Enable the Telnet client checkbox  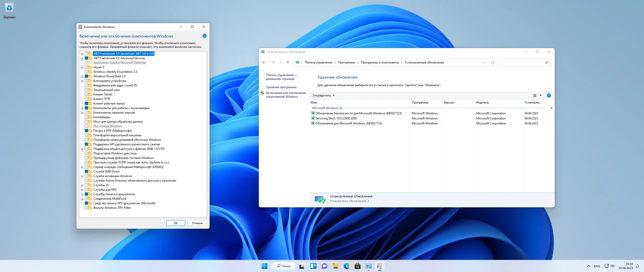point(86,94)
